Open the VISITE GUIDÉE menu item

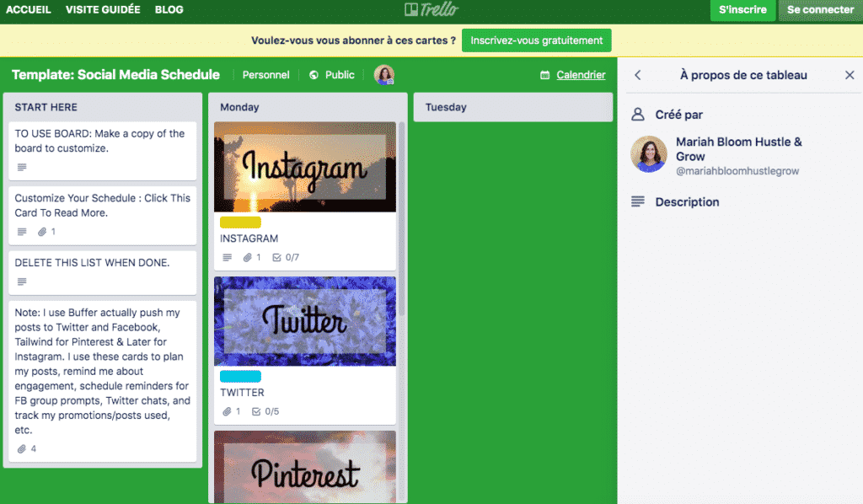[x=103, y=10]
